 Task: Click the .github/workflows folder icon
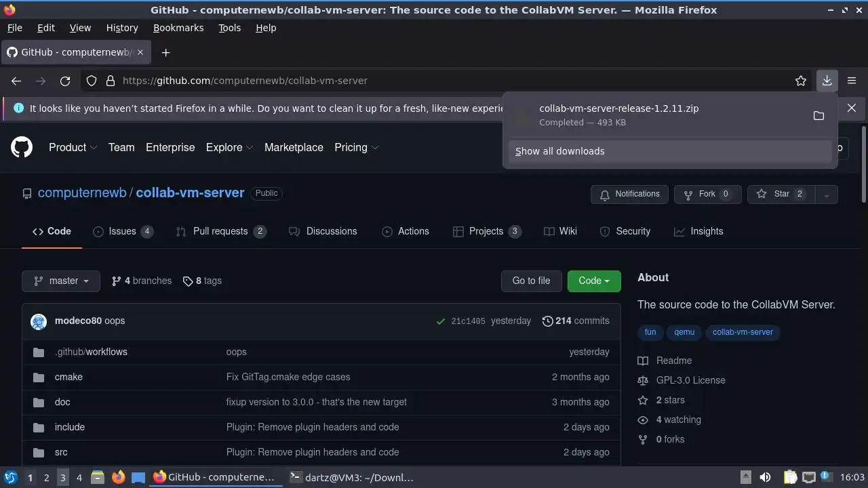point(39,352)
